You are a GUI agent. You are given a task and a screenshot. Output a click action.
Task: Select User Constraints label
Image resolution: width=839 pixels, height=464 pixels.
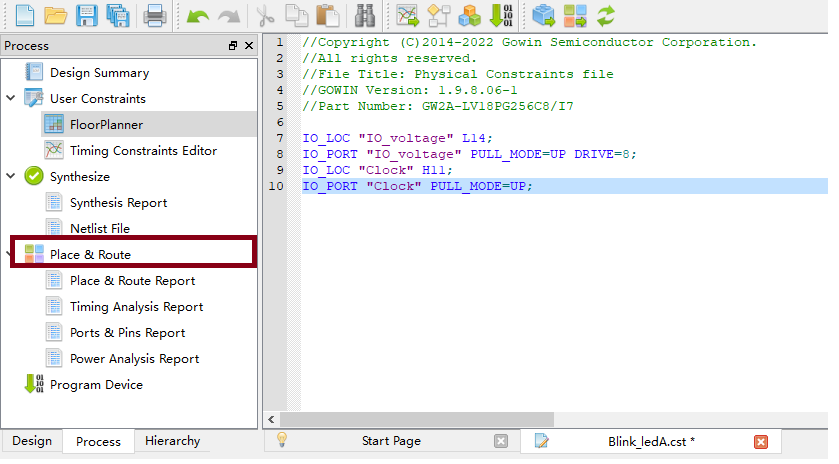pyautogui.click(x=98, y=98)
